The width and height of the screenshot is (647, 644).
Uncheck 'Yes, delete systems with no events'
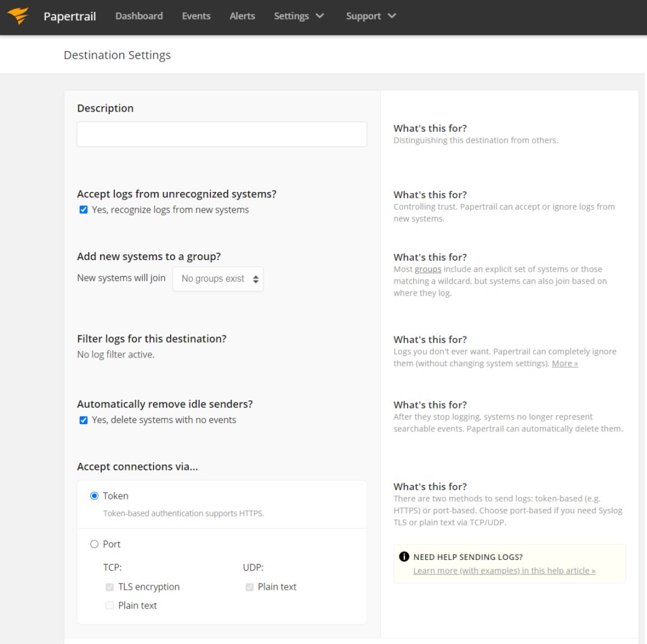(83, 419)
